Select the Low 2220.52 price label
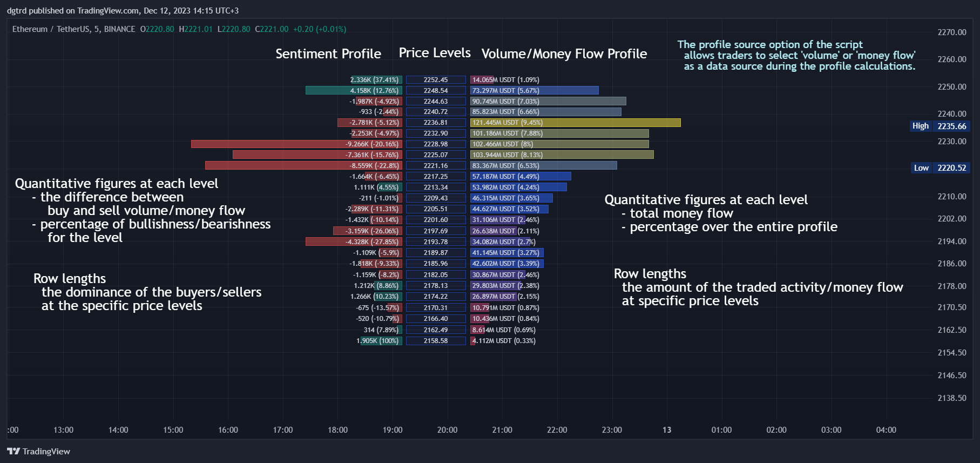Image resolution: width=980 pixels, height=463 pixels. 940,167
